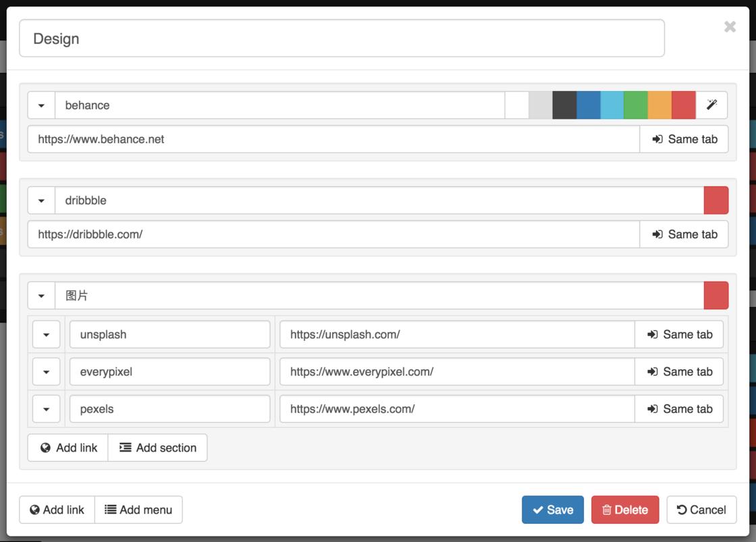756x542 pixels.
Task: Edit the https://unsplash.com/ URL field
Action: click(x=457, y=334)
